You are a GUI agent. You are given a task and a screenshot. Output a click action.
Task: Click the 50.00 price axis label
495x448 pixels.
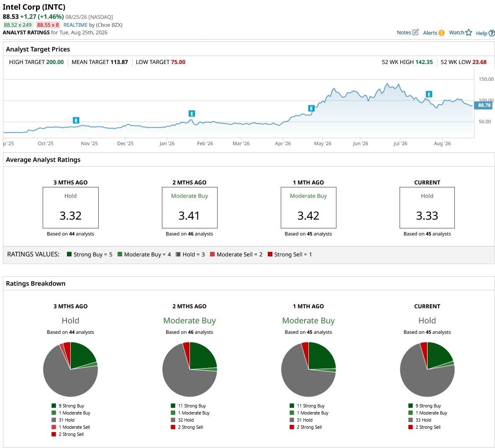pyautogui.click(x=485, y=121)
